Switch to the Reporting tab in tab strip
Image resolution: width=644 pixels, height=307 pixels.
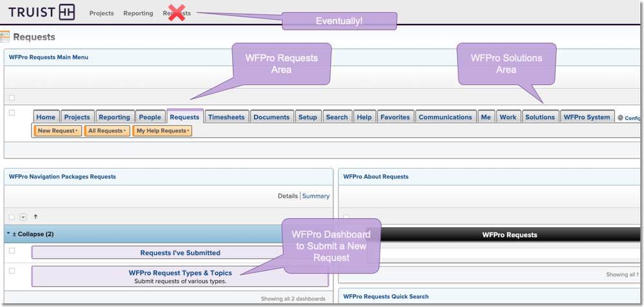[x=114, y=117]
